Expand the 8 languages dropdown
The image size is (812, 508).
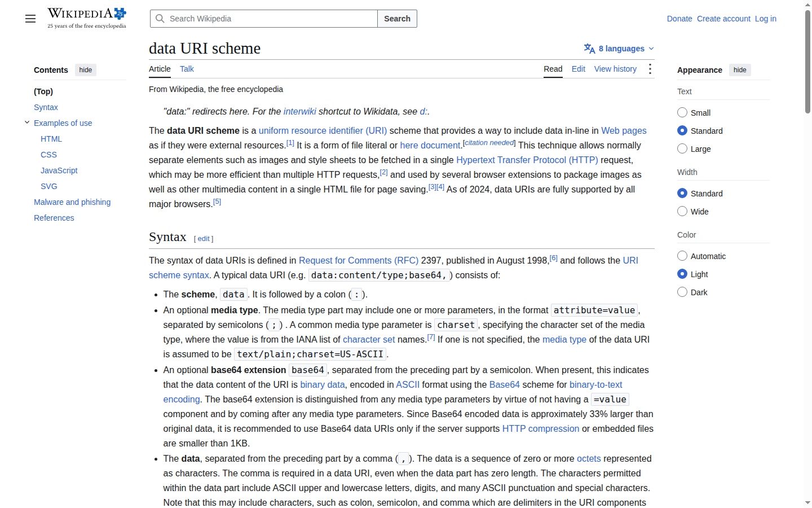620,49
